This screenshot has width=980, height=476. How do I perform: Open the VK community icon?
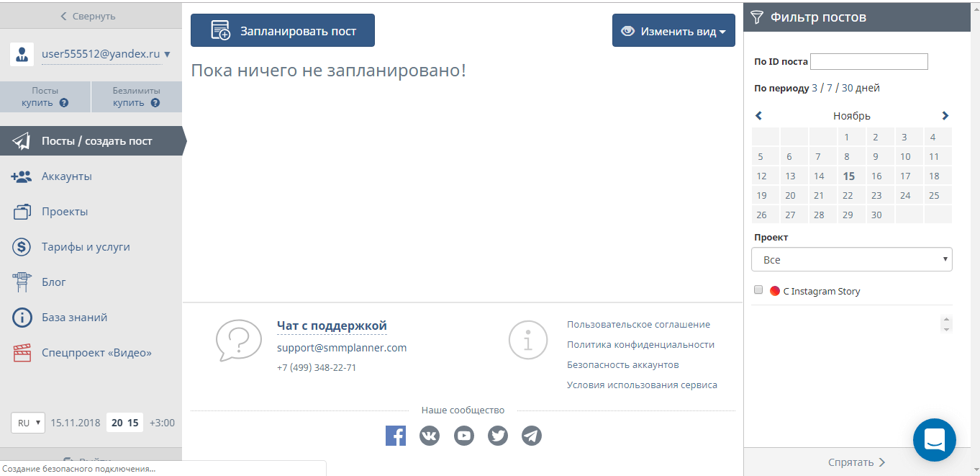tap(430, 436)
